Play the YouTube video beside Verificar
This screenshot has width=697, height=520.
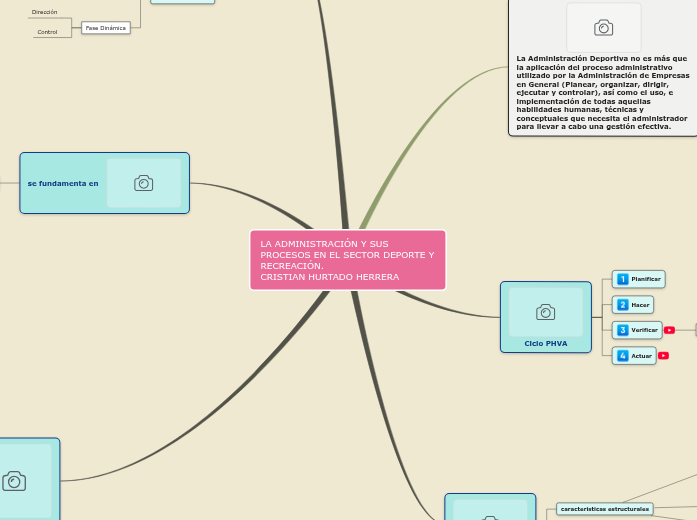(x=669, y=330)
